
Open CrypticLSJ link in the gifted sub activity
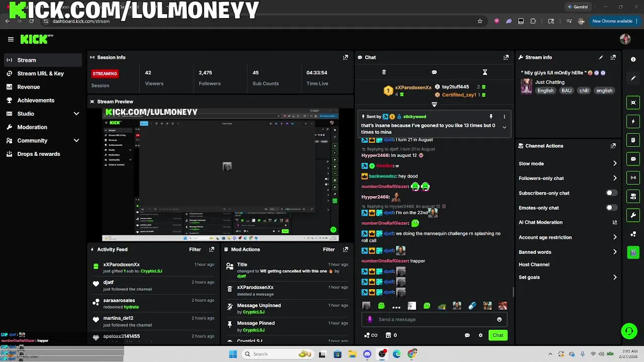(x=151, y=271)
